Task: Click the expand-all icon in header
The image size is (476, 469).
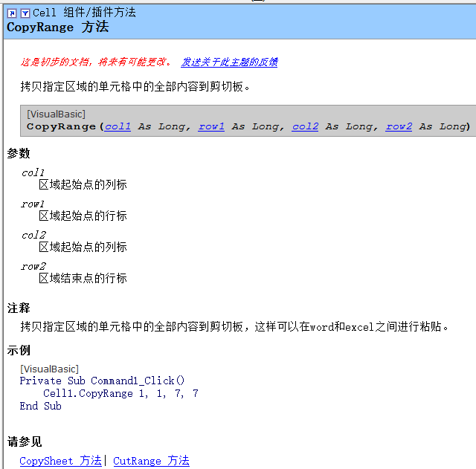Action: point(12,13)
